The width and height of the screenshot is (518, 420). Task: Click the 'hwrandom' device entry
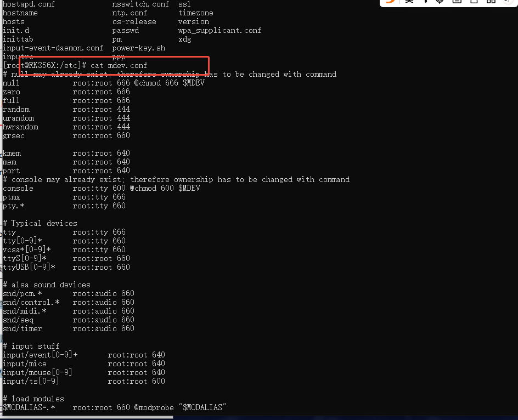[20, 127]
